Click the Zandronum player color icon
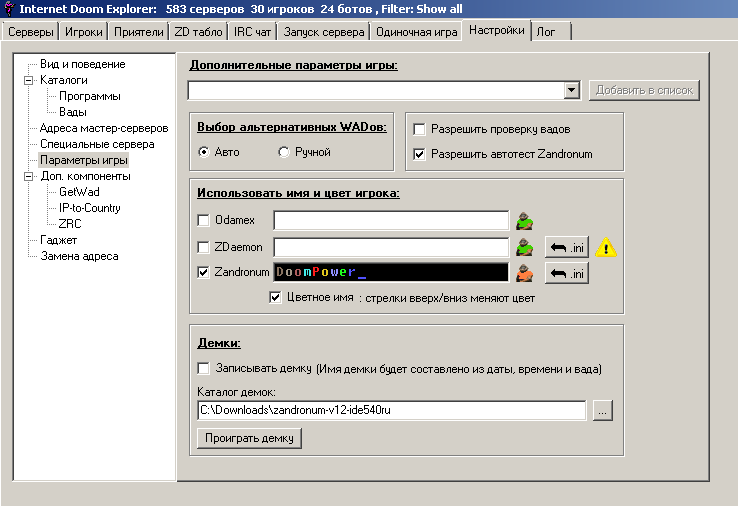 click(522, 273)
